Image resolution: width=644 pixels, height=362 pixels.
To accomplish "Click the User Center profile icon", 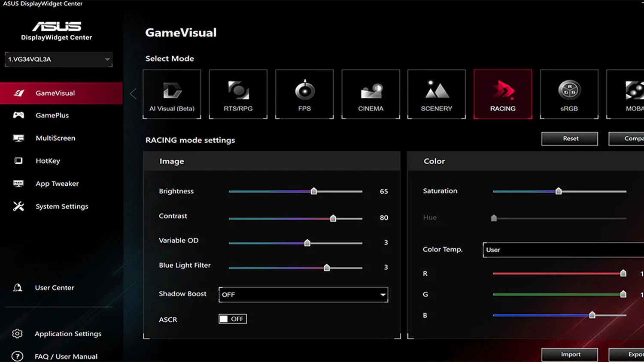I will coord(18,287).
